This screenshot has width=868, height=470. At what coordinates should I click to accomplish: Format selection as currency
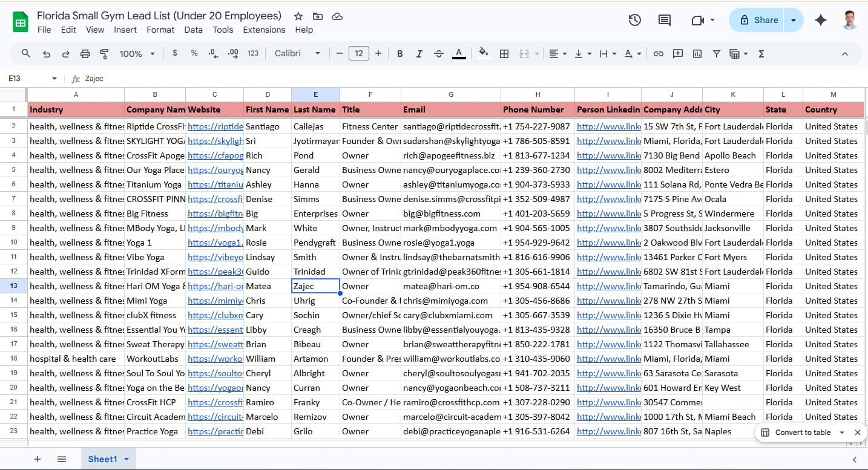pos(175,53)
